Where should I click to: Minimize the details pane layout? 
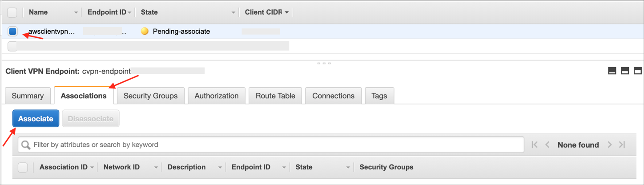click(x=612, y=71)
